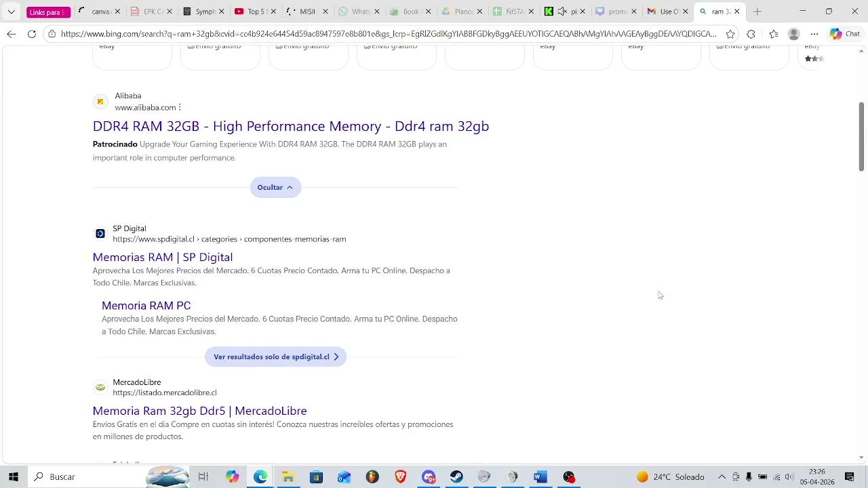Open the listado.mercadolibre.cl URL link
Image resolution: width=868 pixels, height=488 pixels.
165,392
